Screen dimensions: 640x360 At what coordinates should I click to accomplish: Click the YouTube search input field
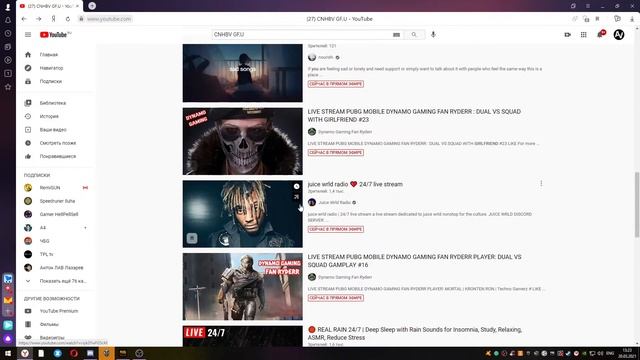[x=301, y=35]
